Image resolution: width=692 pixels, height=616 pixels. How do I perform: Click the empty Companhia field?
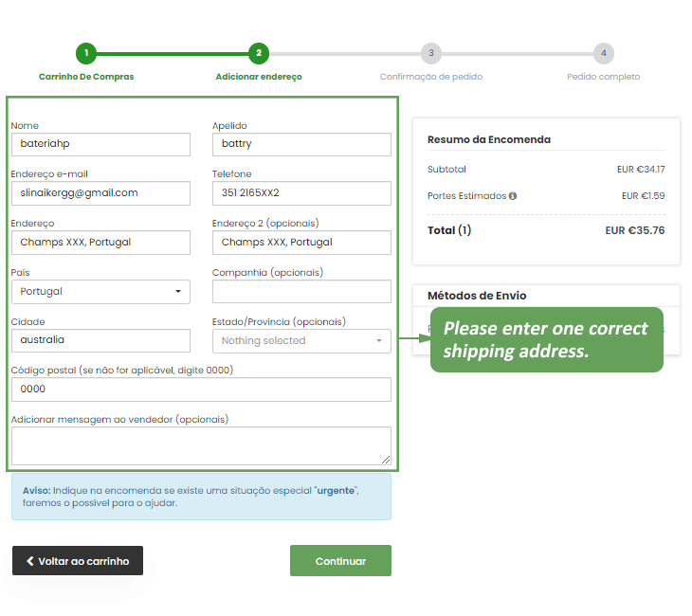(x=301, y=292)
